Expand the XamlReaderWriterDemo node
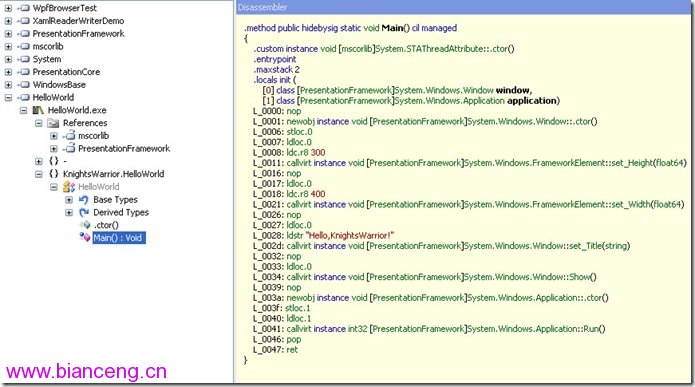 pyautogui.click(x=8, y=21)
